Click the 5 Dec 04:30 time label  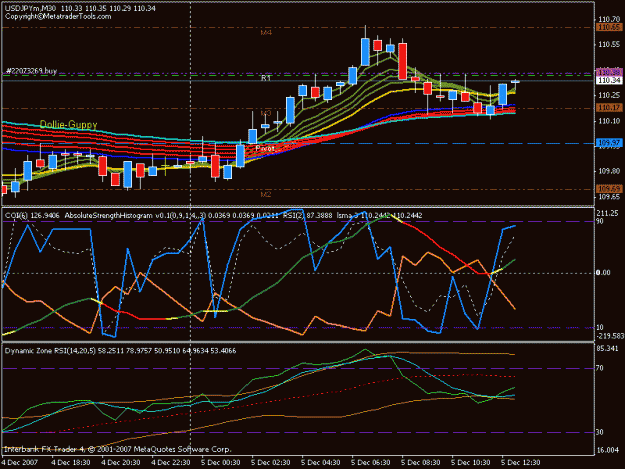[x=321, y=463]
